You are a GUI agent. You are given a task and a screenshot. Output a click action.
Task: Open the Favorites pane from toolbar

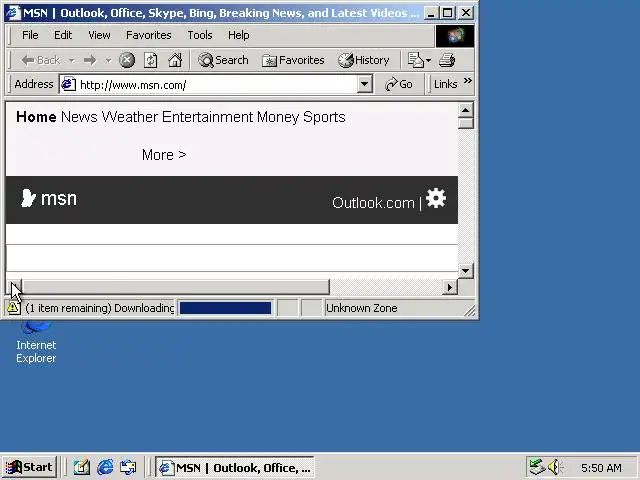click(293, 60)
